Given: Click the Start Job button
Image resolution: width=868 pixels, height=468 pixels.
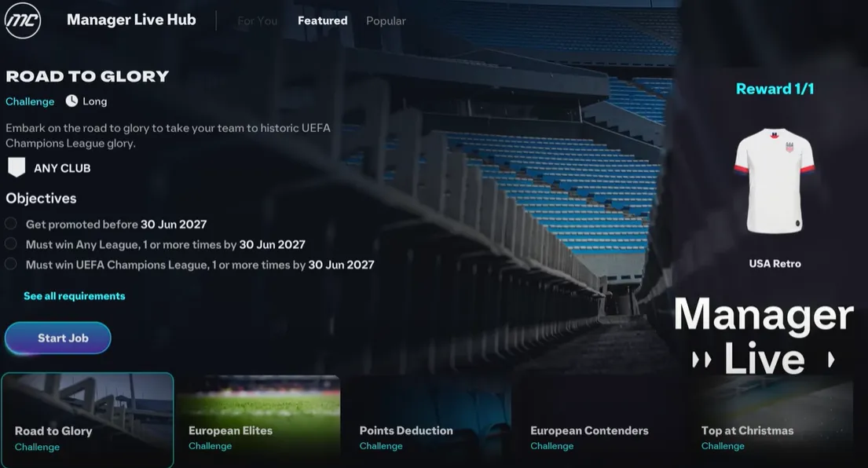Looking at the screenshot, I should coord(57,338).
